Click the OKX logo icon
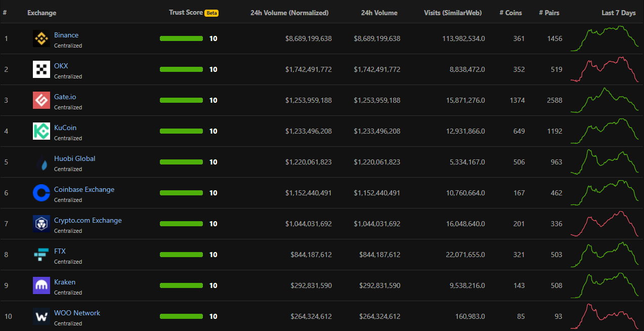Image resolution: width=644 pixels, height=331 pixels. pos(41,69)
